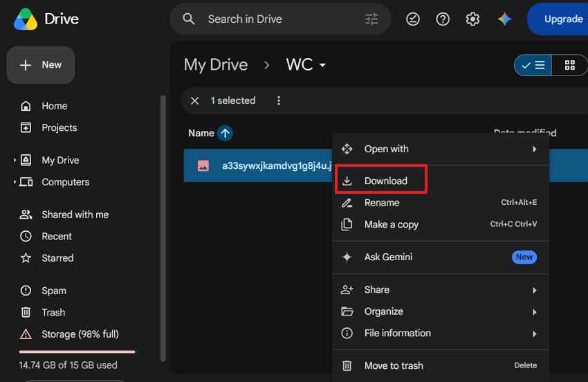This screenshot has width=588, height=382.
Task: Switch to grid view layout
Action: pyautogui.click(x=569, y=65)
